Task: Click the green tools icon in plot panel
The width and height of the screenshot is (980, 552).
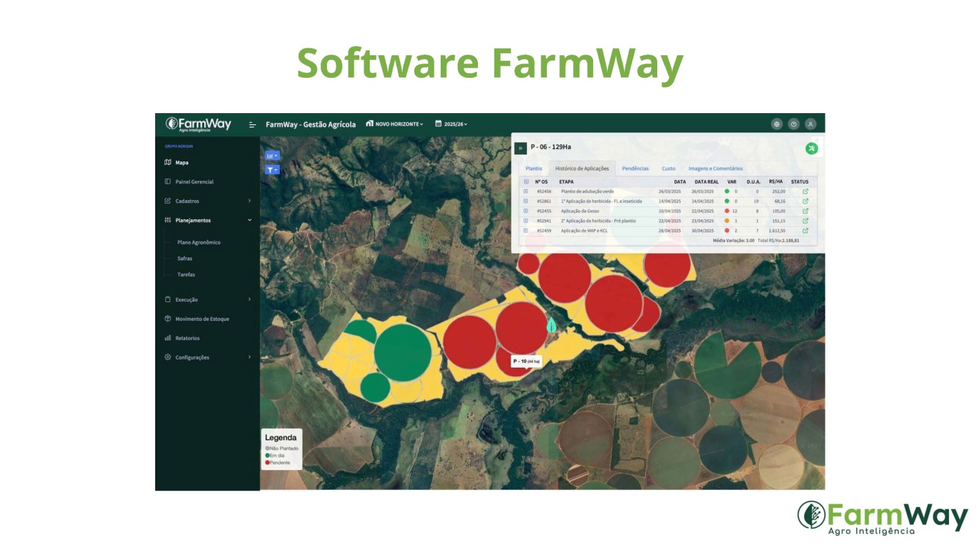Action: [x=812, y=148]
